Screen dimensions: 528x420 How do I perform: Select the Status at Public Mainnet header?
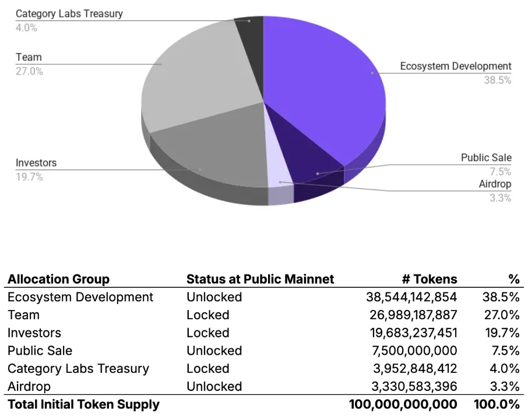[x=260, y=279]
